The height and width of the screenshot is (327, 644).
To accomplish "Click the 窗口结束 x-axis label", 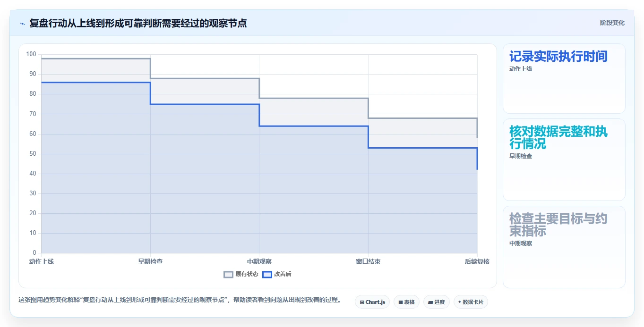I will [x=368, y=261].
